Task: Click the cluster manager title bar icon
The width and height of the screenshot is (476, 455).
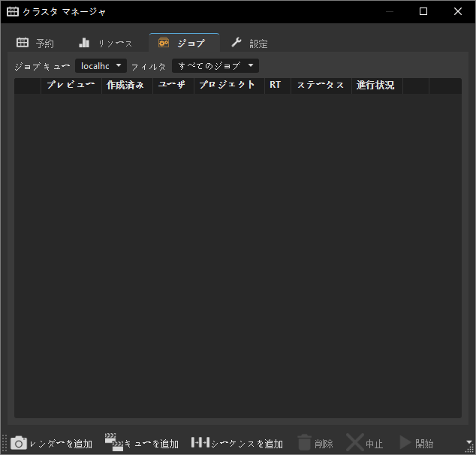Action: 13,11
